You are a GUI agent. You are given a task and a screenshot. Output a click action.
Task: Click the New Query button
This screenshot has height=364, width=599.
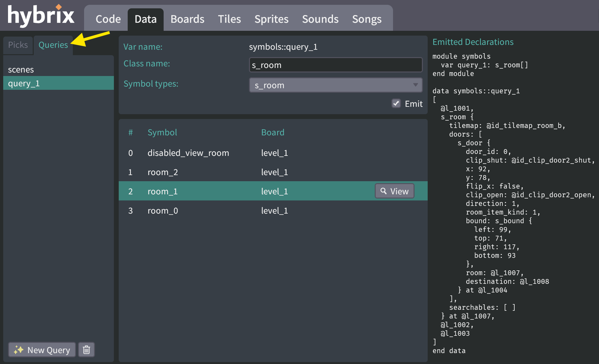tap(42, 350)
